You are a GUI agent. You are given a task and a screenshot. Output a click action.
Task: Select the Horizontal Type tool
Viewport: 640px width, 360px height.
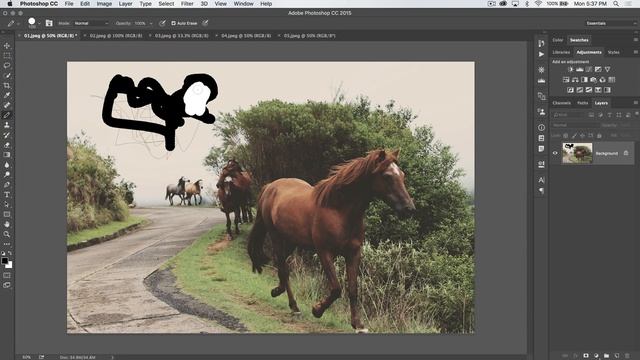click(x=7, y=195)
